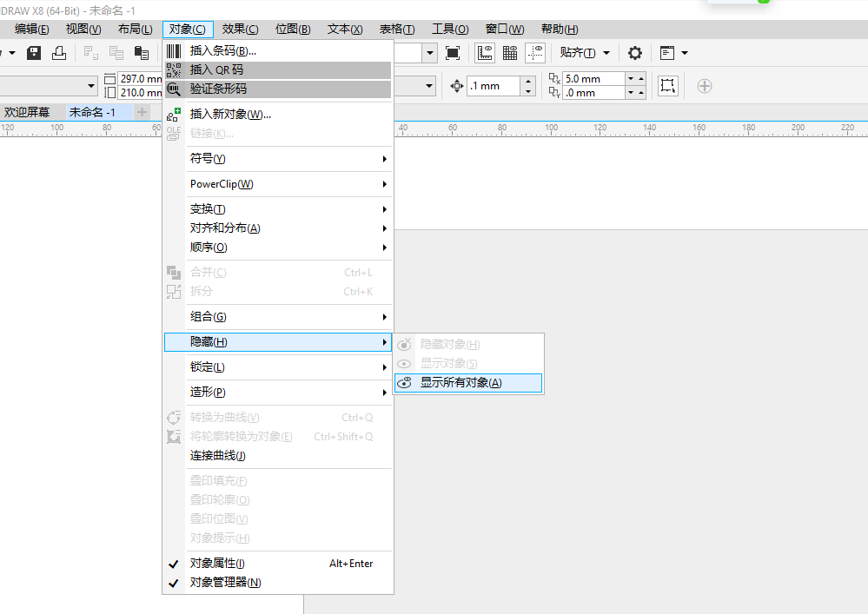This screenshot has width=868, height=614.
Task: Open the 文本 menu
Action: (344, 29)
